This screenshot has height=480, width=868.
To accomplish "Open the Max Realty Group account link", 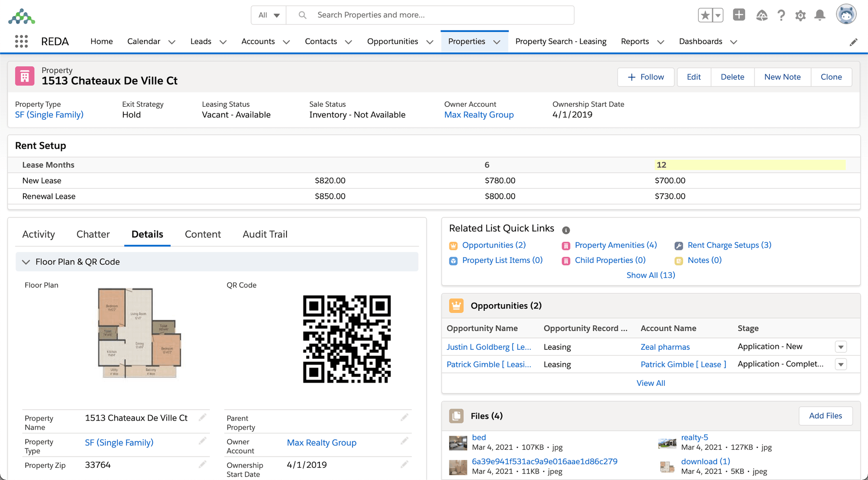I will [x=479, y=115].
